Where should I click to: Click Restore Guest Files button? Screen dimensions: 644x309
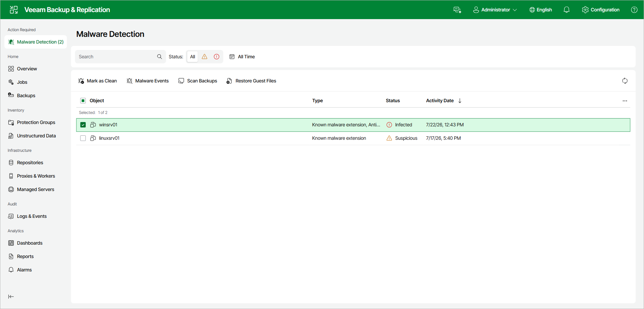(x=251, y=81)
